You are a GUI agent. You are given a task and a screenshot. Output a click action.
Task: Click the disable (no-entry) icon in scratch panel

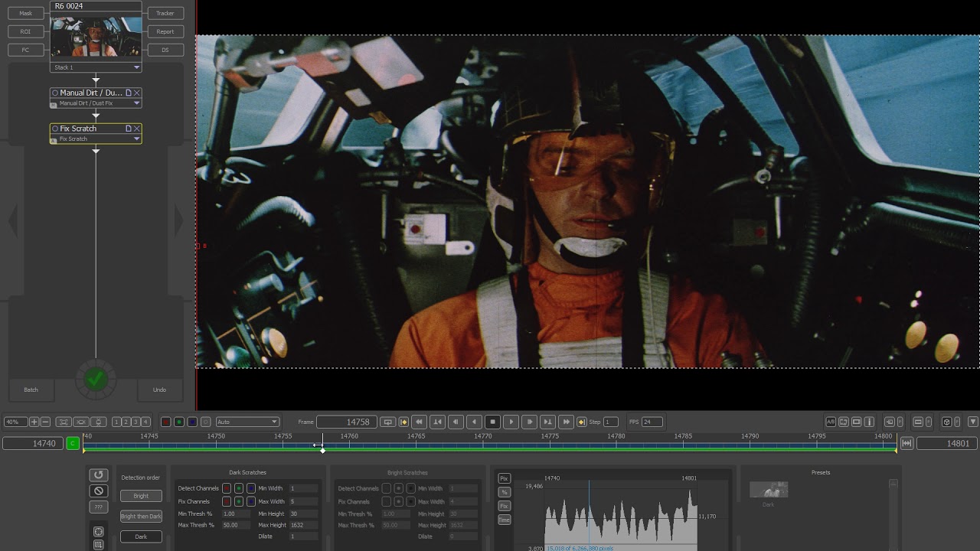coord(98,491)
